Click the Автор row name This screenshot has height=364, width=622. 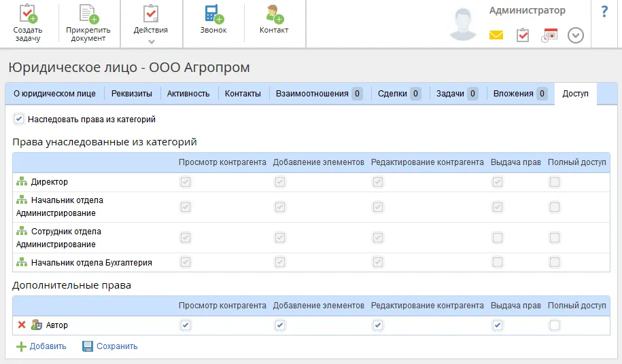tap(56, 325)
